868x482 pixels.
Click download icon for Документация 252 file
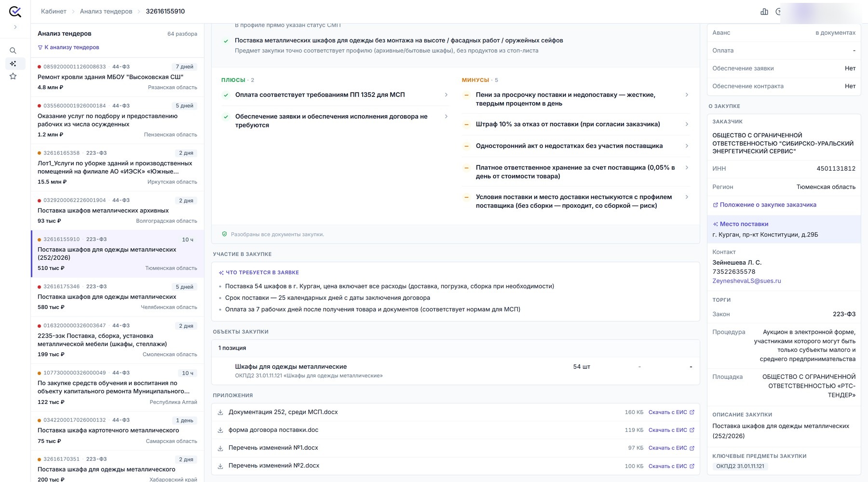[x=220, y=413]
